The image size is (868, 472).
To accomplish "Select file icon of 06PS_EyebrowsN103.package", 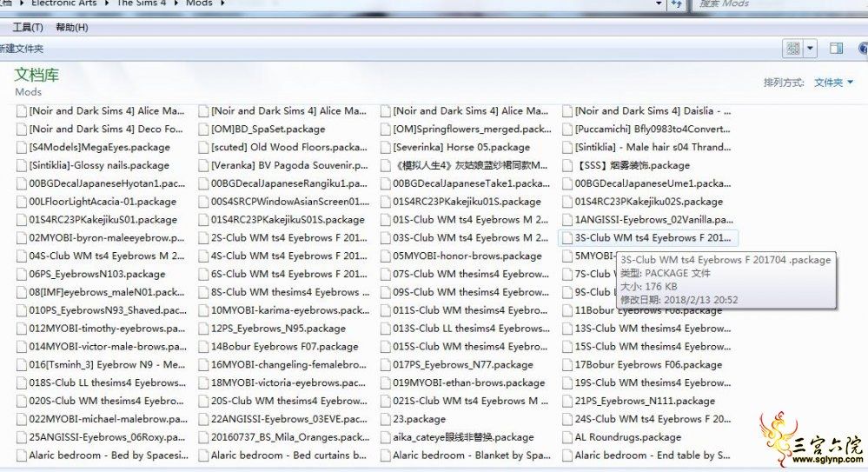I will click(22, 274).
